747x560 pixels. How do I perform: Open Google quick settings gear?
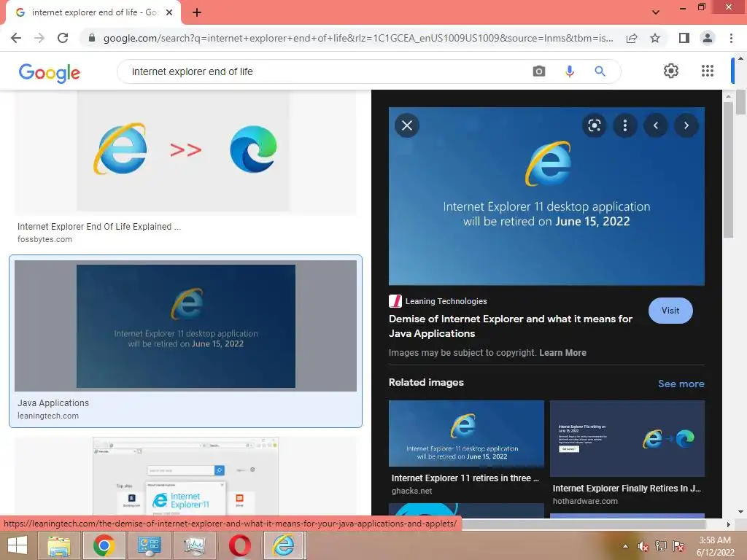671,71
